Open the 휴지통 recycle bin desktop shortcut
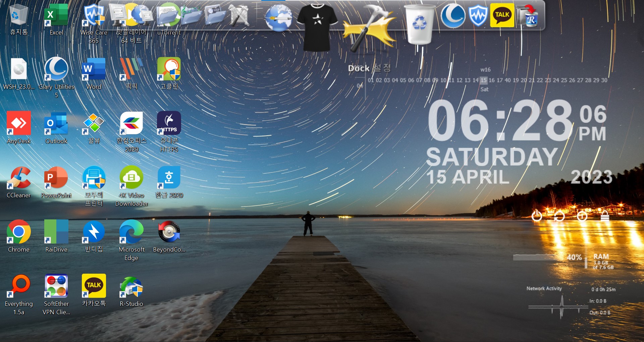Image resolution: width=644 pixels, height=342 pixels. click(18, 19)
